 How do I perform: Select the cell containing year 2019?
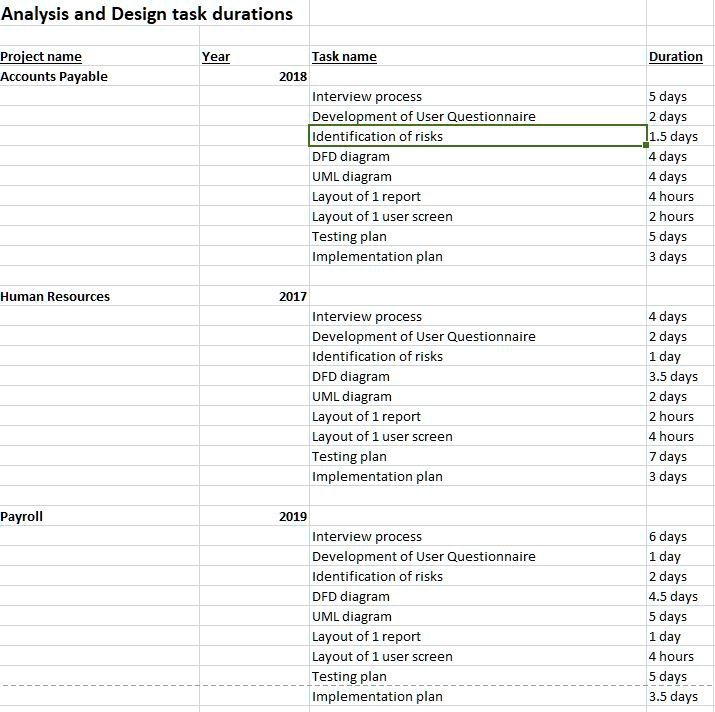point(292,517)
